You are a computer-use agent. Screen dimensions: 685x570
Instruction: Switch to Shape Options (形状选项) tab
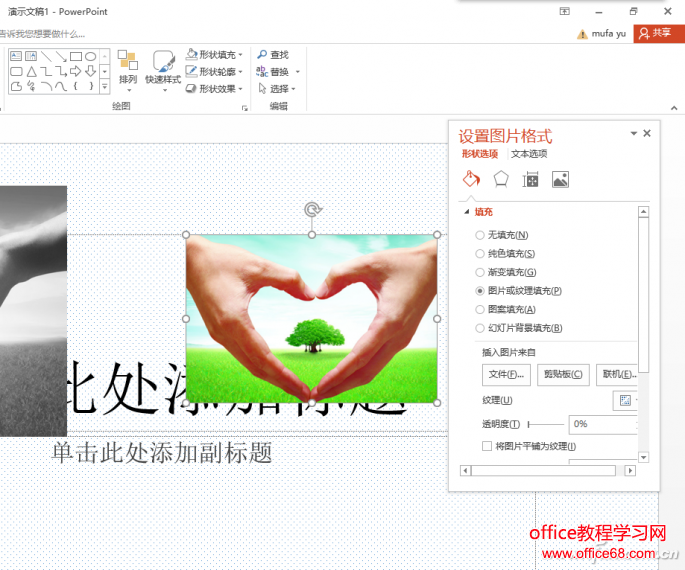(x=480, y=154)
